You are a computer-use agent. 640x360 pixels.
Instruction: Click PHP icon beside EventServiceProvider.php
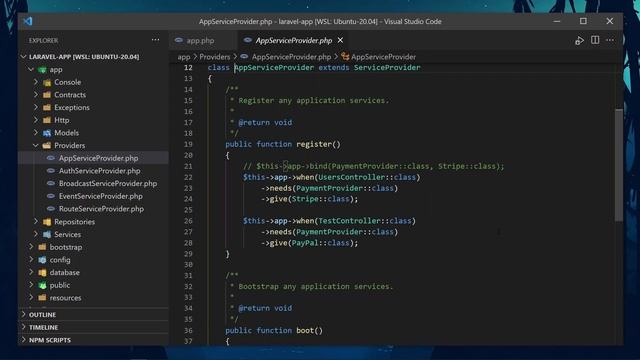pyautogui.click(x=51, y=196)
